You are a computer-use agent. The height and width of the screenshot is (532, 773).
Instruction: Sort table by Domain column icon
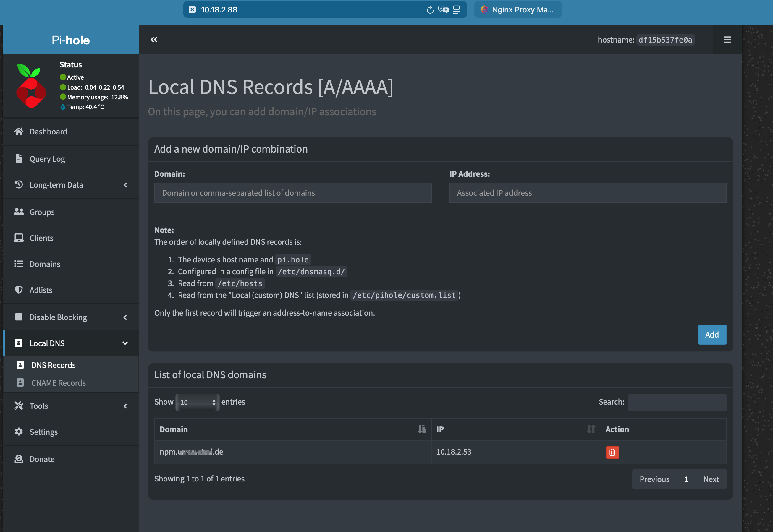point(421,429)
